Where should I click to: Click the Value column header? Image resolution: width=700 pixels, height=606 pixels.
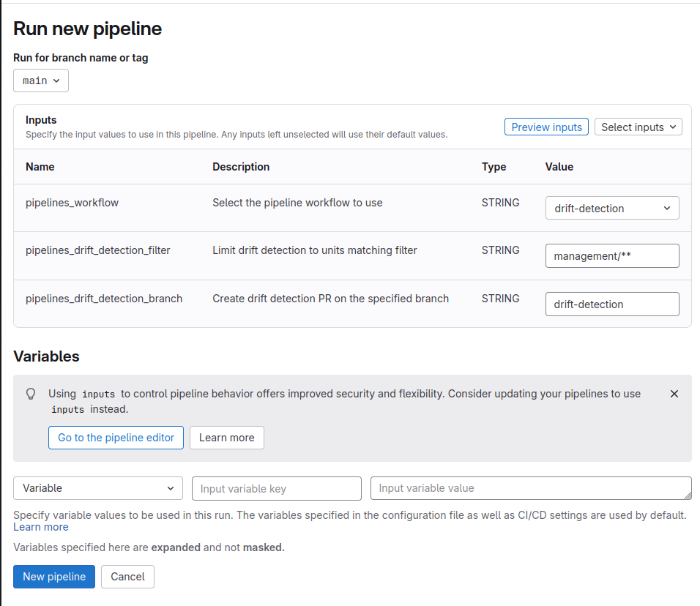click(x=559, y=167)
